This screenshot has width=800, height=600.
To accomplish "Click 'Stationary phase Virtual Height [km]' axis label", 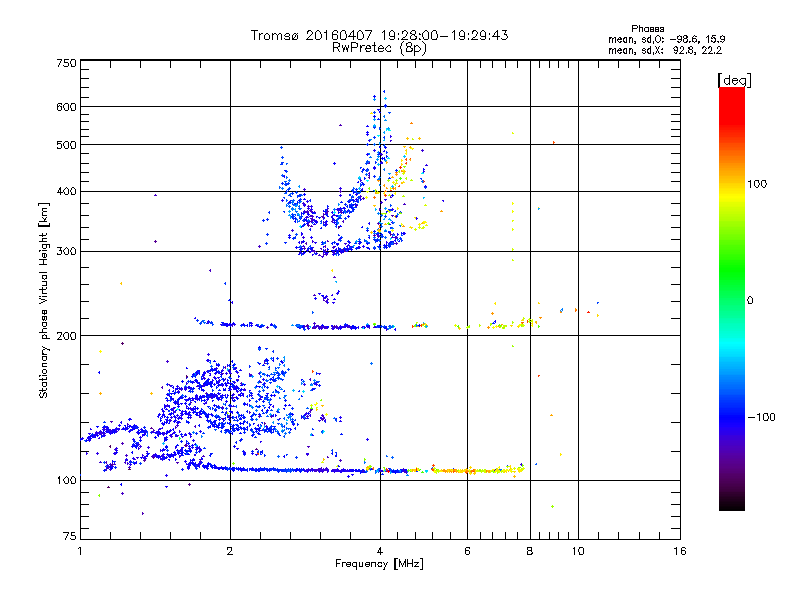I will pyautogui.click(x=44, y=300).
